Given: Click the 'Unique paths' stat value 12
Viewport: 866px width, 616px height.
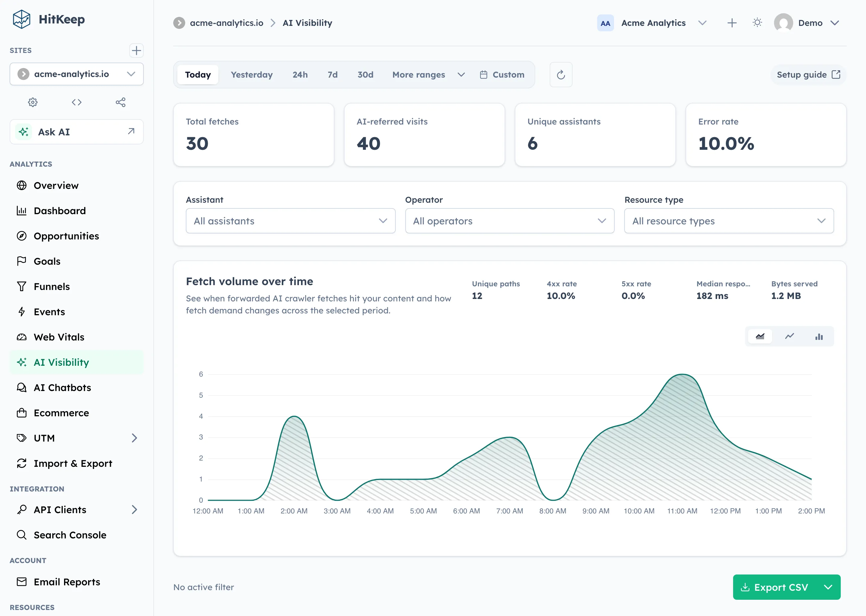Looking at the screenshot, I should click(x=477, y=296).
